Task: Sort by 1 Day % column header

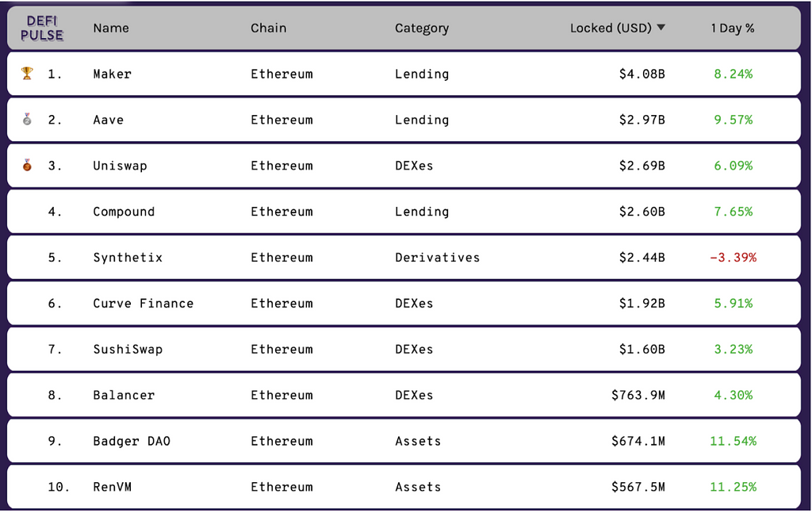Action: tap(733, 28)
